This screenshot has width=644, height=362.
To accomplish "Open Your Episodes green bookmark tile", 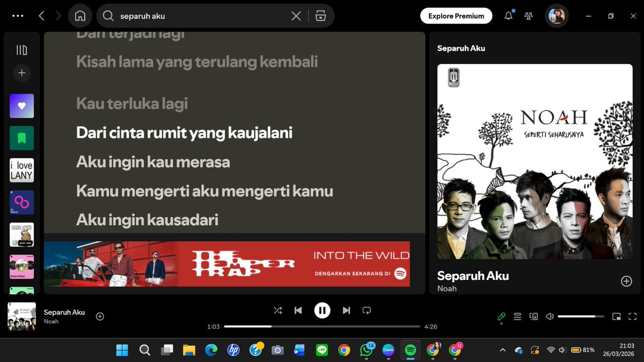I will [x=21, y=138].
